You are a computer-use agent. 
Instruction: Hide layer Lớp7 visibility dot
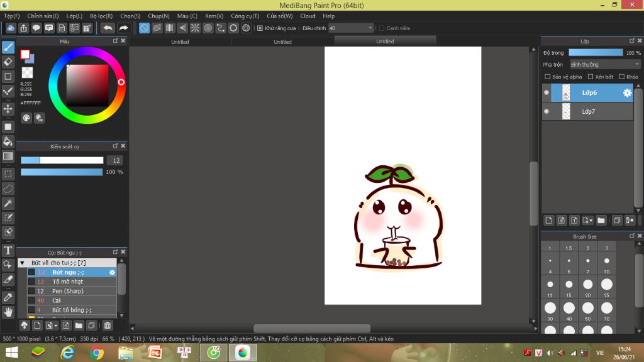click(547, 111)
